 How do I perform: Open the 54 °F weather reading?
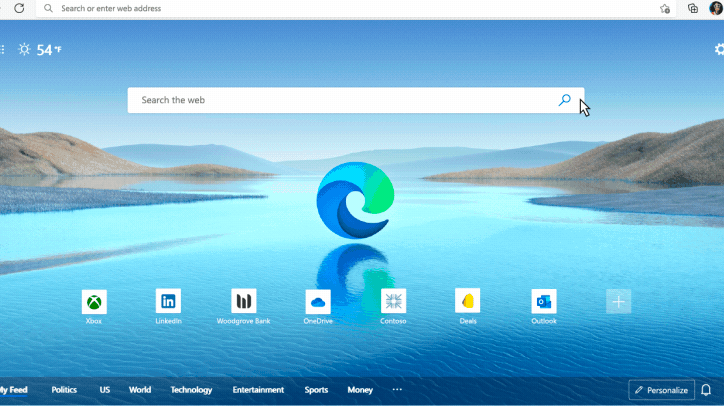tap(48, 49)
